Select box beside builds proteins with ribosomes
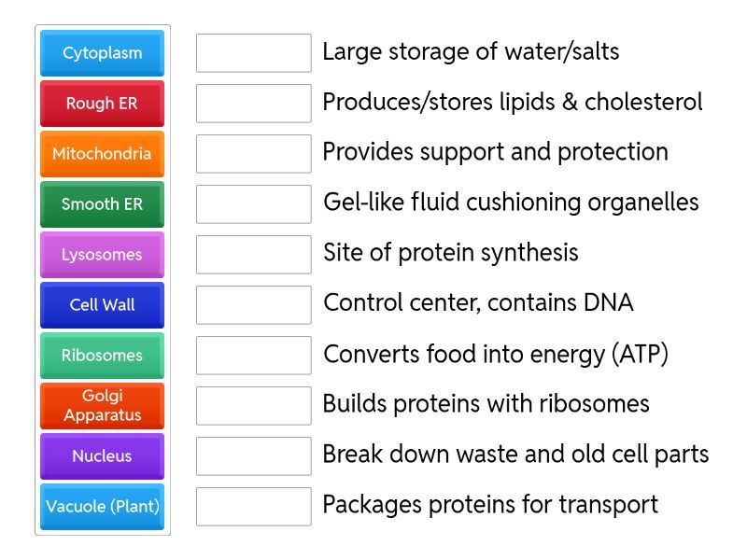 coord(253,406)
